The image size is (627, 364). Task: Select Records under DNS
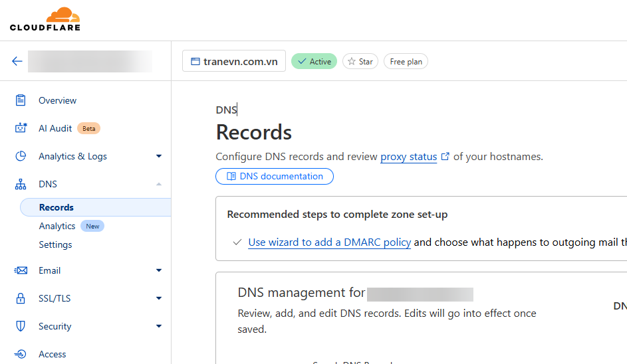[x=96, y=207]
